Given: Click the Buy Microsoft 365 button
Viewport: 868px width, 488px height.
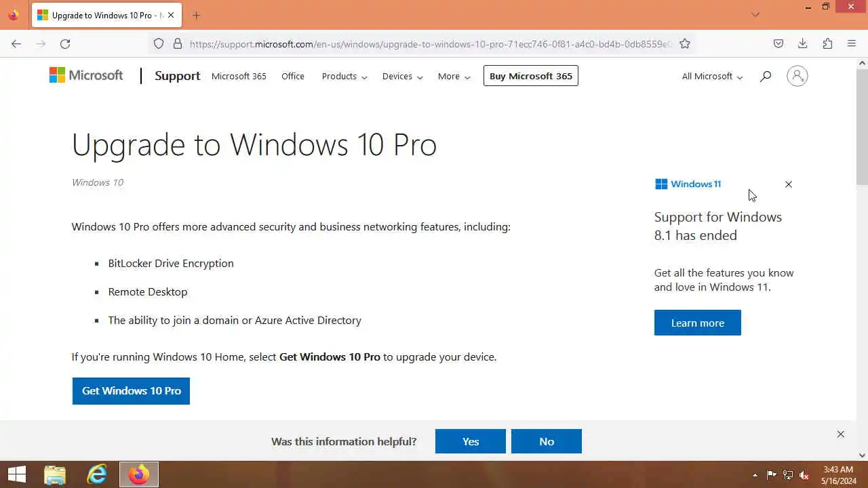Looking at the screenshot, I should pos(531,76).
